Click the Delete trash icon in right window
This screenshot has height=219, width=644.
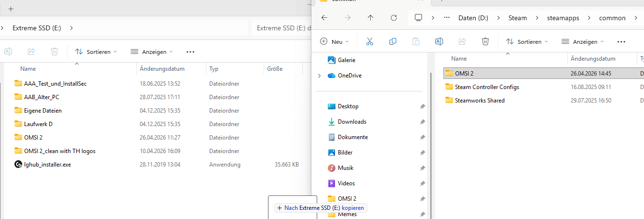click(485, 42)
